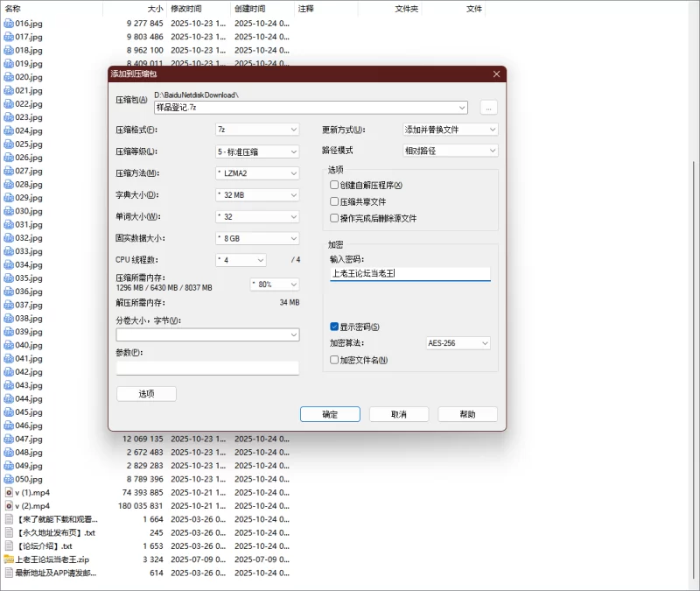
Task: Open the 加密算法 AES-256 dropdown
Action: click(457, 343)
